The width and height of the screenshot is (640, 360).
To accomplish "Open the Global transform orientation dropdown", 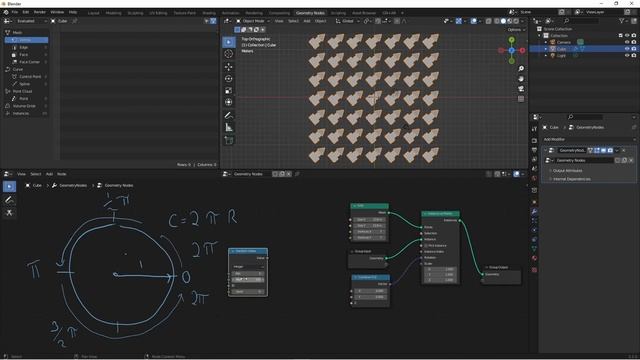I will coord(347,21).
